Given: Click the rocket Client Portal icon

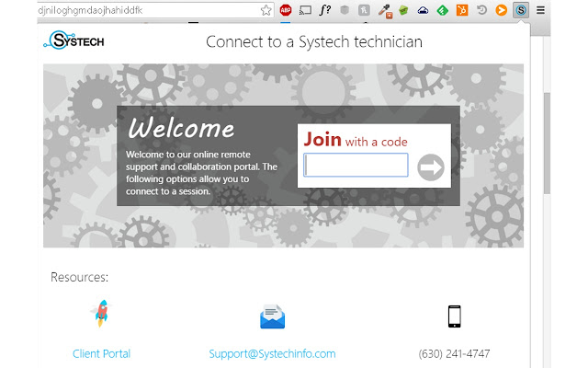Looking at the screenshot, I should [x=101, y=313].
